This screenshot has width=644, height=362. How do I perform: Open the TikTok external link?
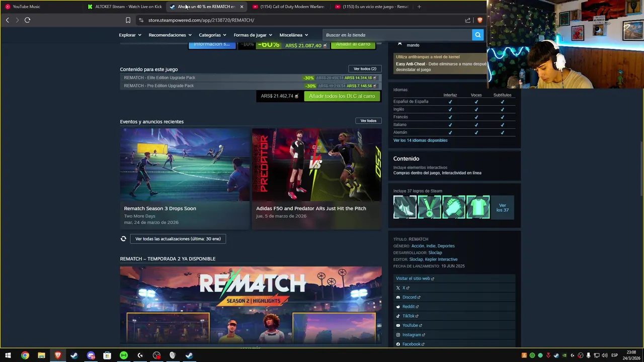(410, 316)
